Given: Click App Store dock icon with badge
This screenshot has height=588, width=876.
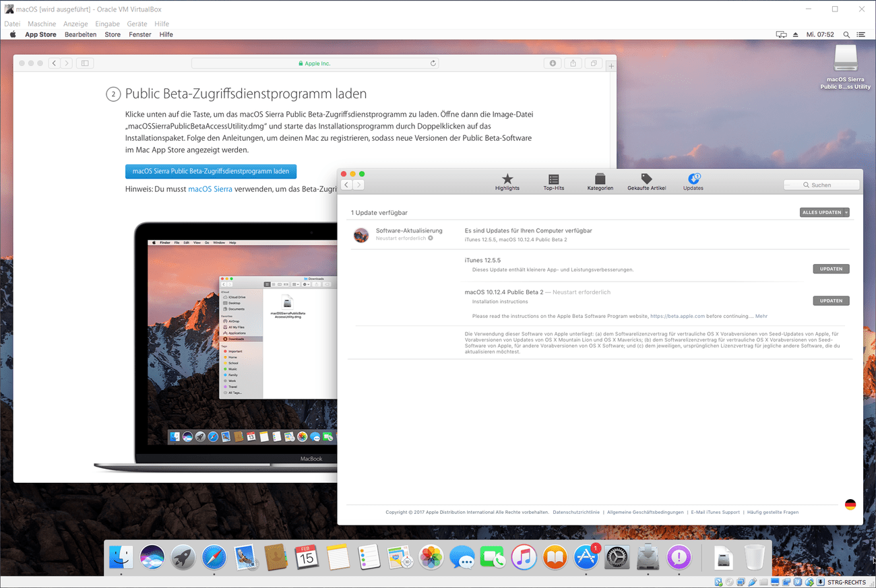Looking at the screenshot, I should pyautogui.click(x=586, y=557).
